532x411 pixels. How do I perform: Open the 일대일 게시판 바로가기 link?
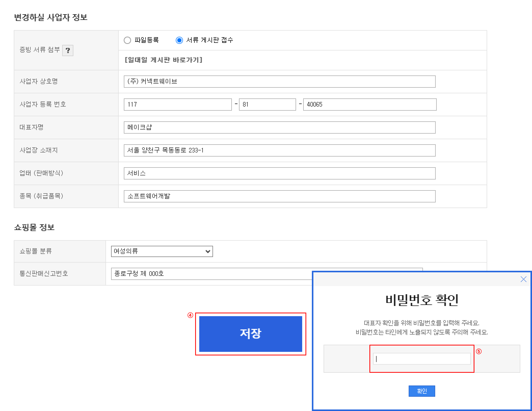point(163,60)
